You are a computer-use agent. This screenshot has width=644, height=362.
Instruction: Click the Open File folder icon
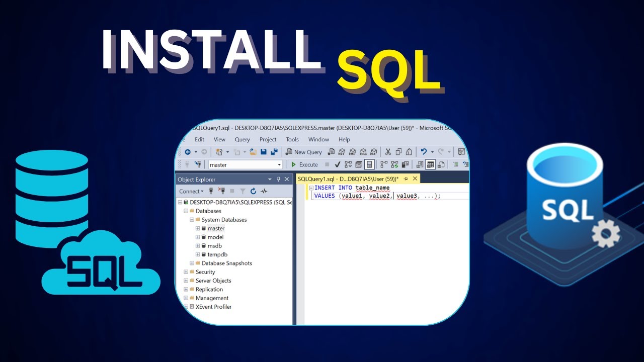click(253, 152)
